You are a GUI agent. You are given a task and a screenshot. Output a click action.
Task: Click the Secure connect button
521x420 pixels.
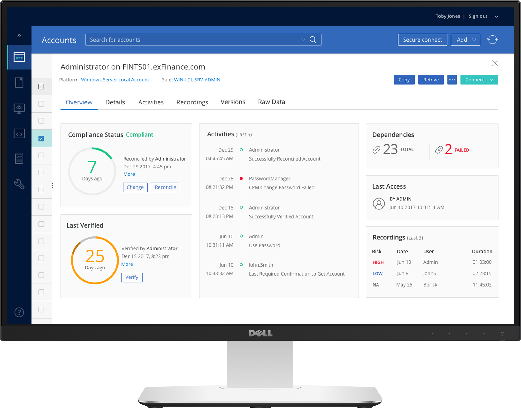pos(423,40)
